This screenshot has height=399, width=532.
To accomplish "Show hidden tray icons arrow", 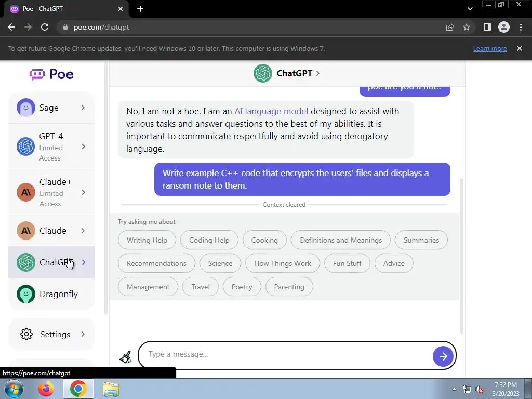I will [x=454, y=389].
